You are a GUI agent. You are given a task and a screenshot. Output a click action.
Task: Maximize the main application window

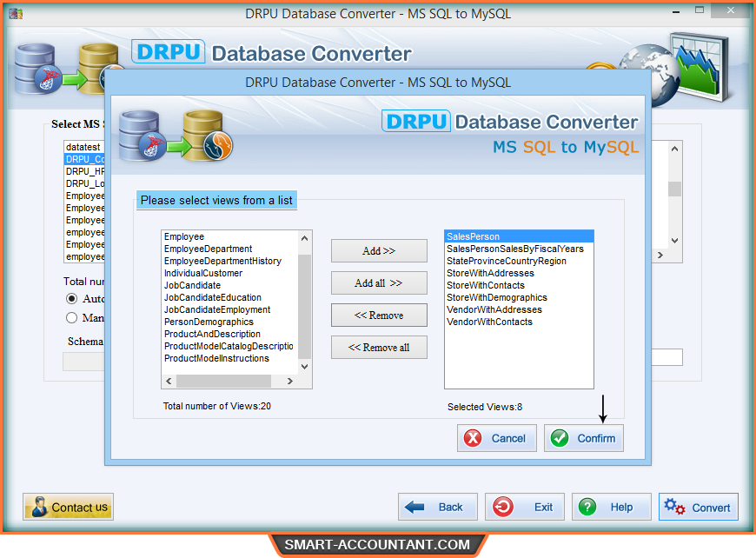pos(700,10)
